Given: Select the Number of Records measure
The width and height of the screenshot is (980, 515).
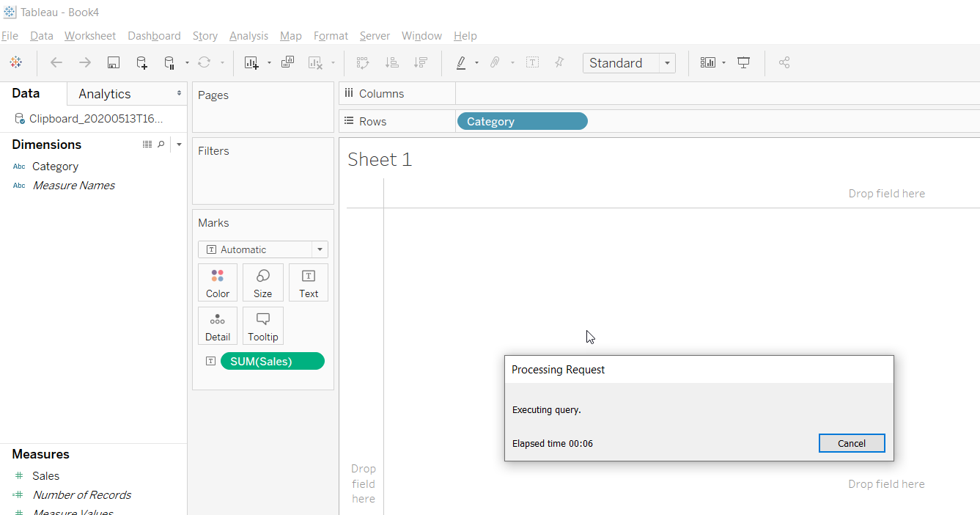Looking at the screenshot, I should (x=81, y=495).
